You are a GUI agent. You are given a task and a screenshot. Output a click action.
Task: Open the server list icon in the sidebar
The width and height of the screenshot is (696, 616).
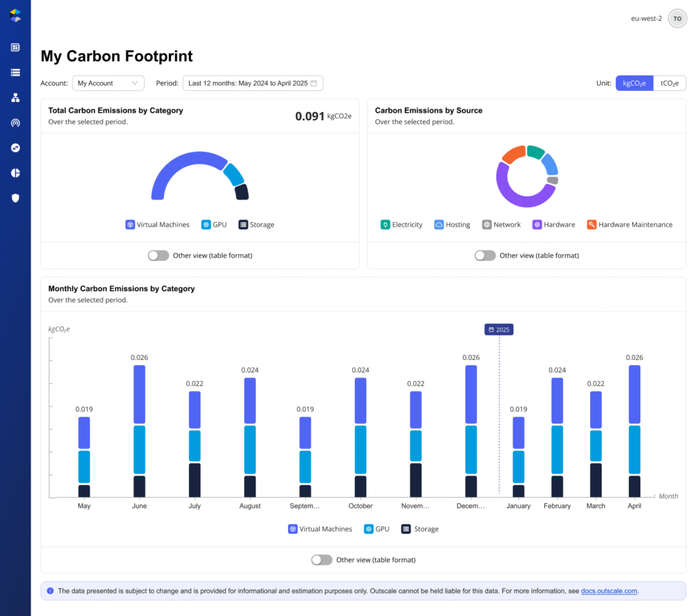15,72
